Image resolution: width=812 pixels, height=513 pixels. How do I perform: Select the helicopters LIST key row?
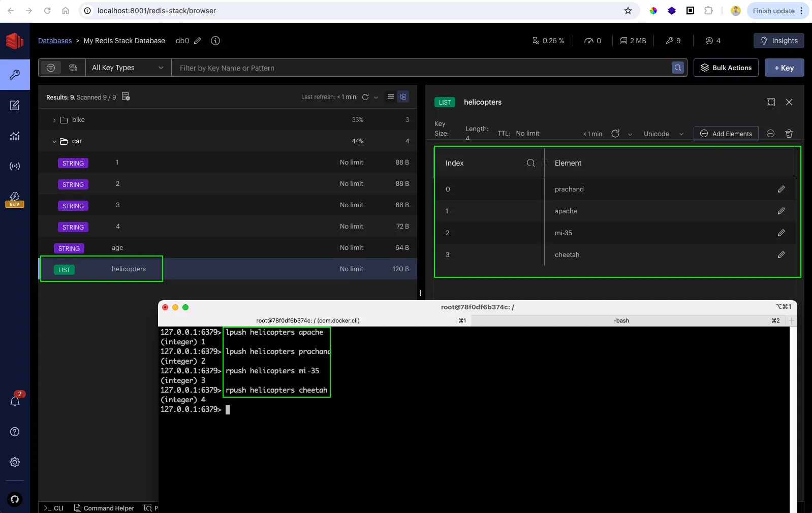pyautogui.click(x=228, y=269)
